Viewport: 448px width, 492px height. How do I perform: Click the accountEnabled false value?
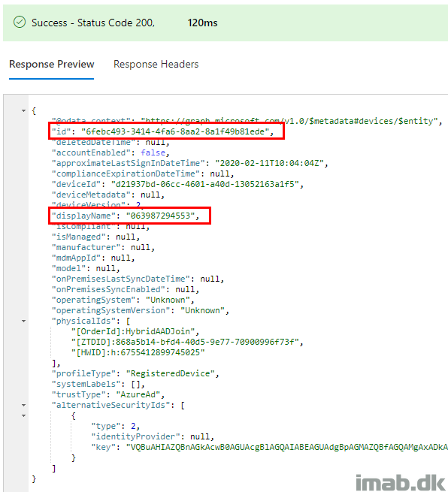[x=153, y=152]
